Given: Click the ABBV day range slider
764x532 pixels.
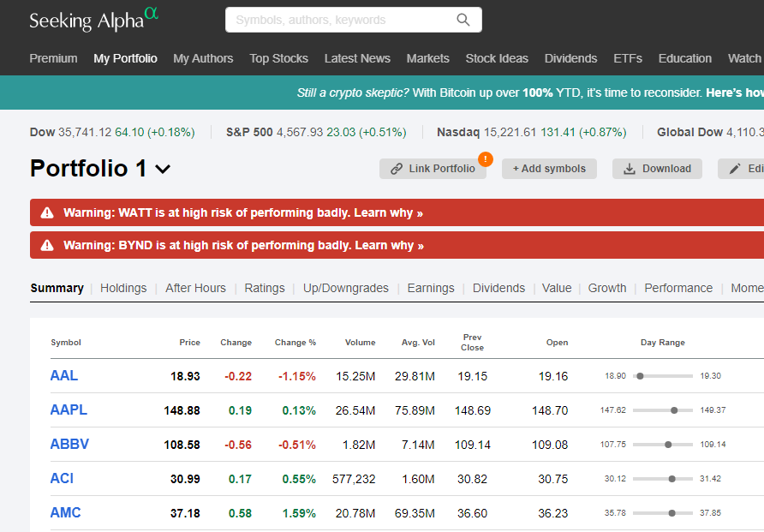Looking at the screenshot, I should tap(663, 445).
